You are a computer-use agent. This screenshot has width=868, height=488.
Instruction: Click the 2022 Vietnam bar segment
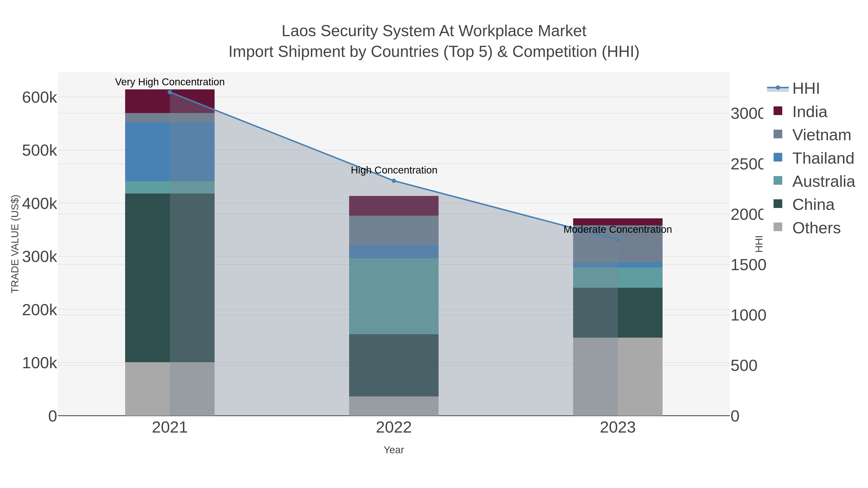click(x=393, y=231)
